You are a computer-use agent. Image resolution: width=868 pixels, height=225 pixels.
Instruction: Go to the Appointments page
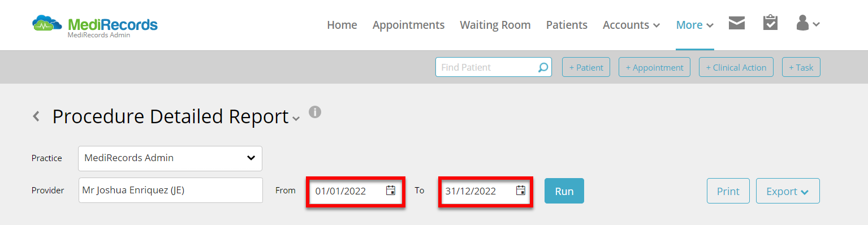pos(408,25)
